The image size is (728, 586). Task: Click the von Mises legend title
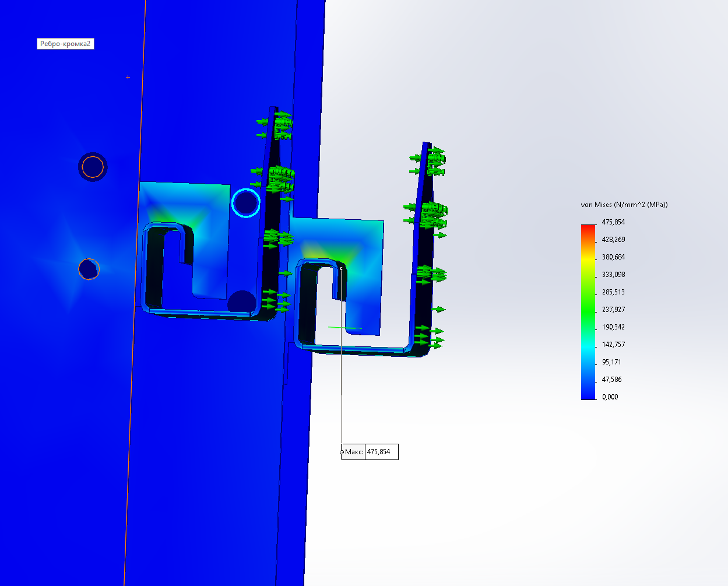tap(624, 205)
